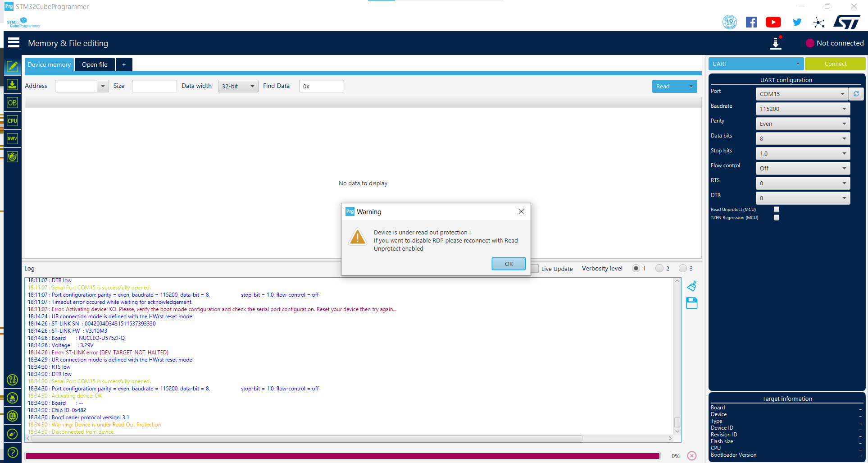Open the Security panel icon
Image resolution: width=868 pixels, height=463 pixels.
(13, 156)
